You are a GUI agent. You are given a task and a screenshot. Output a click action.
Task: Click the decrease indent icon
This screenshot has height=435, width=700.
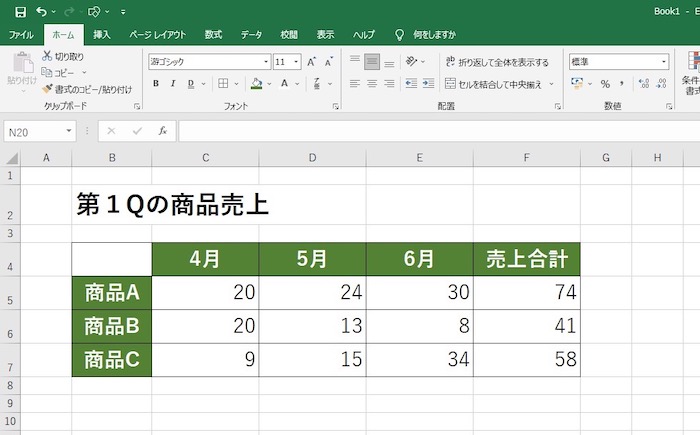point(411,84)
